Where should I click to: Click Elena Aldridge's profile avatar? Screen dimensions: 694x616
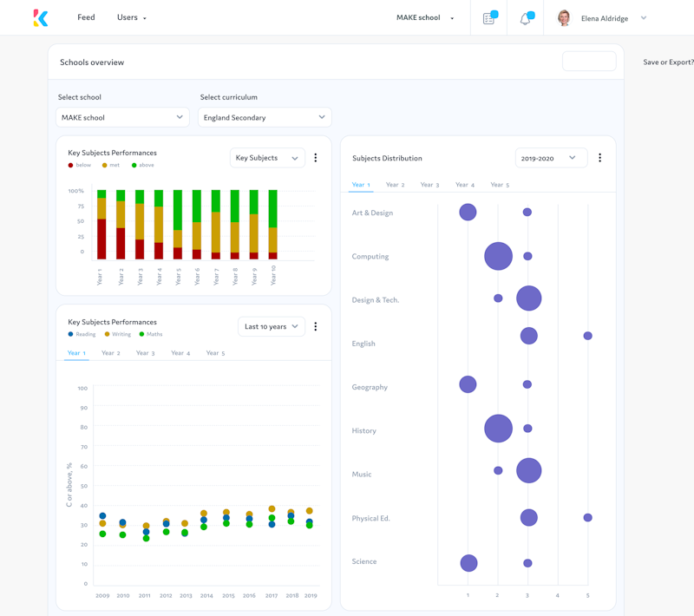tap(564, 18)
